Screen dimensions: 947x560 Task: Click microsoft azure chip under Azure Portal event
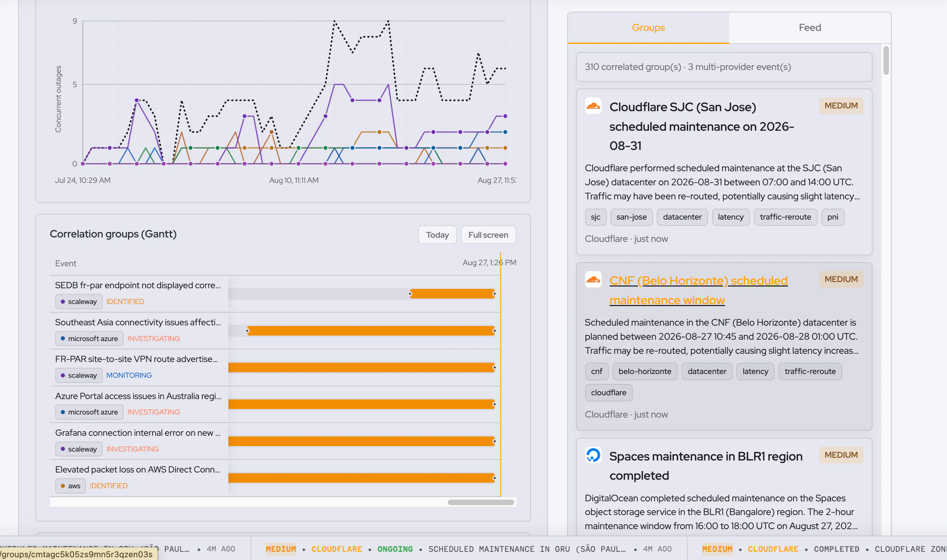89,412
